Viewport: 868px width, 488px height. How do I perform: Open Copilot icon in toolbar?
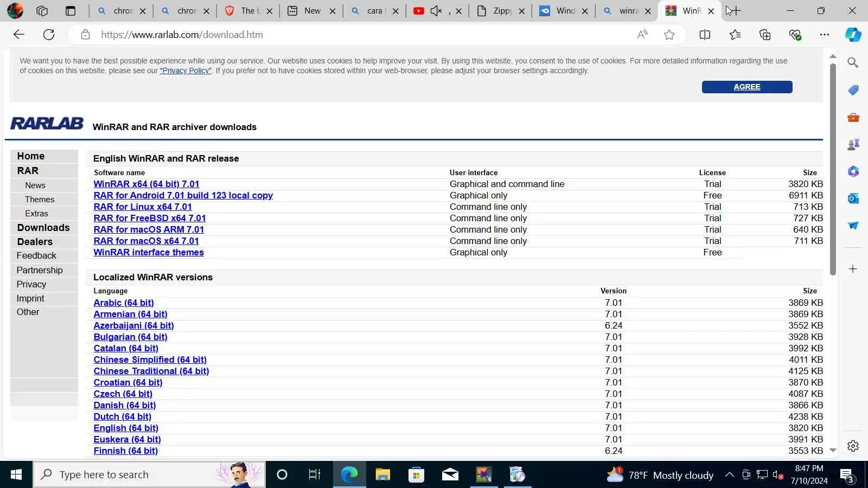[853, 35]
